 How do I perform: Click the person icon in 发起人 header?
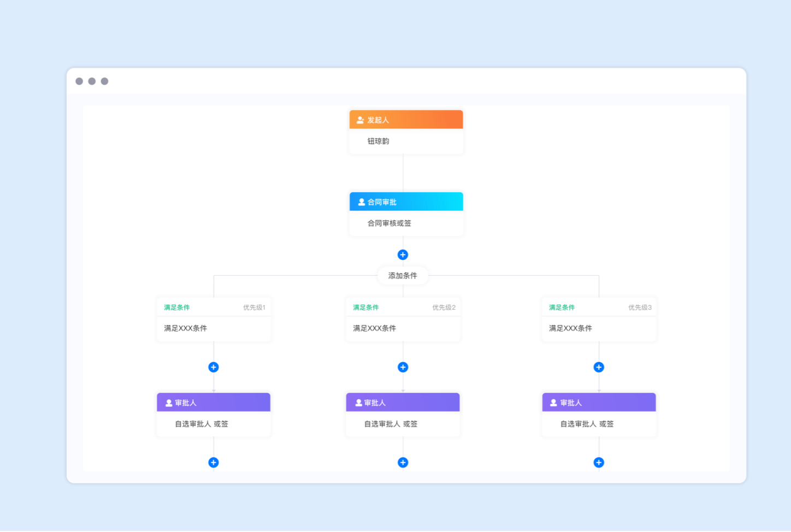(x=361, y=120)
